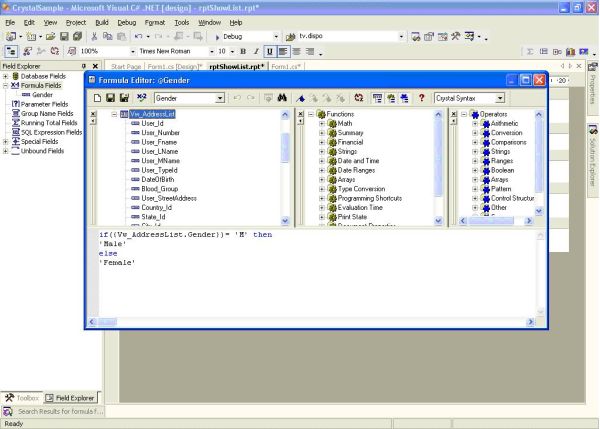The image size is (600, 429).
Task: Click the red question mark Help icon
Action: (421, 98)
